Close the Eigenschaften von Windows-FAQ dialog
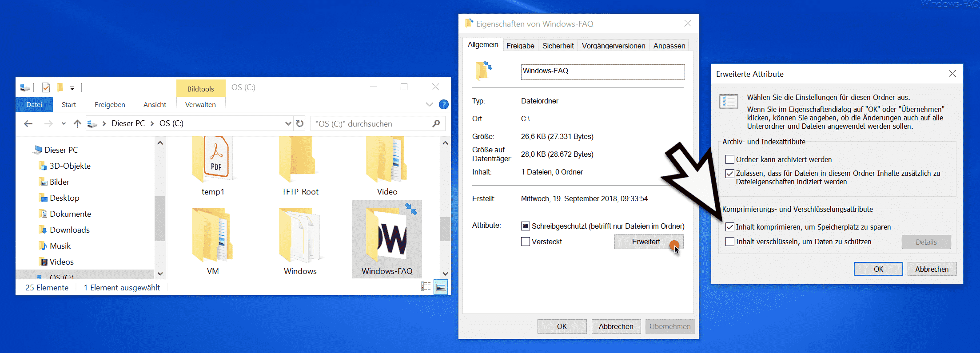Image resolution: width=980 pixels, height=353 pixels. (688, 24)
